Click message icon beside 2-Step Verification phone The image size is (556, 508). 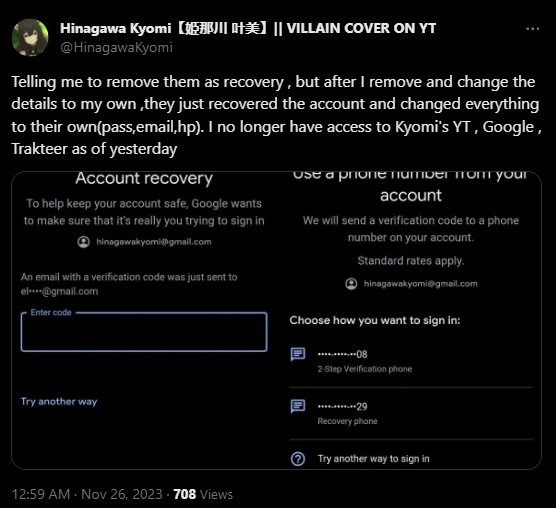click(x=298, y=354)
